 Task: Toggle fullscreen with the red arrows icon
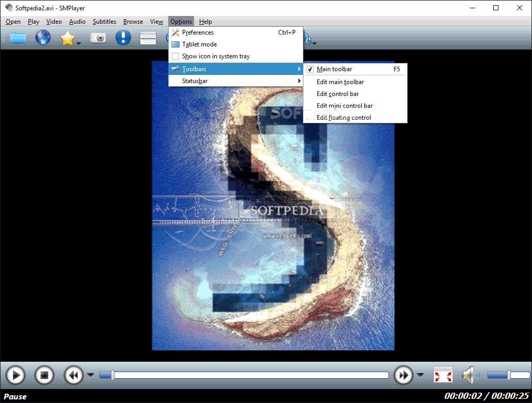[443, 375]
